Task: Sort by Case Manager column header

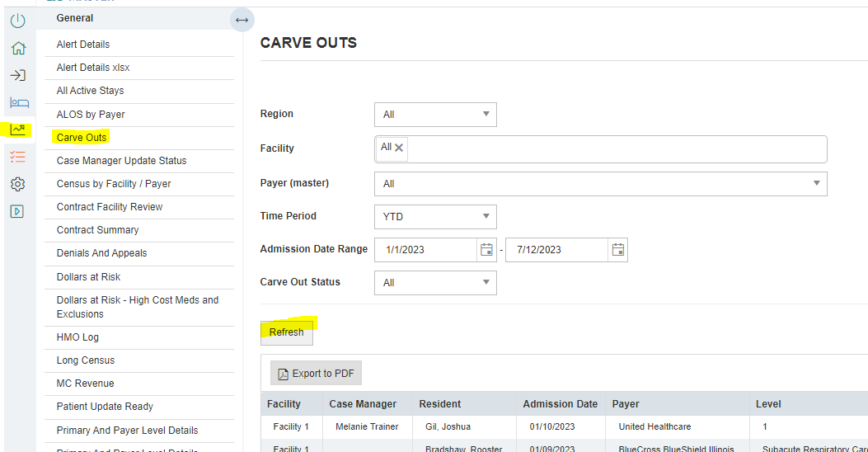Action: click(x=363, y=404)
